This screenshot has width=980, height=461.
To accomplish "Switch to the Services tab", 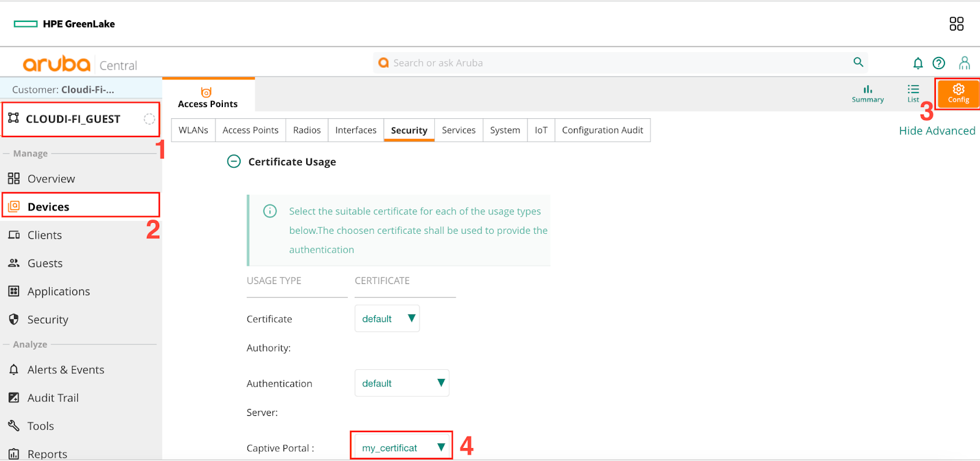I will [459, 130].
